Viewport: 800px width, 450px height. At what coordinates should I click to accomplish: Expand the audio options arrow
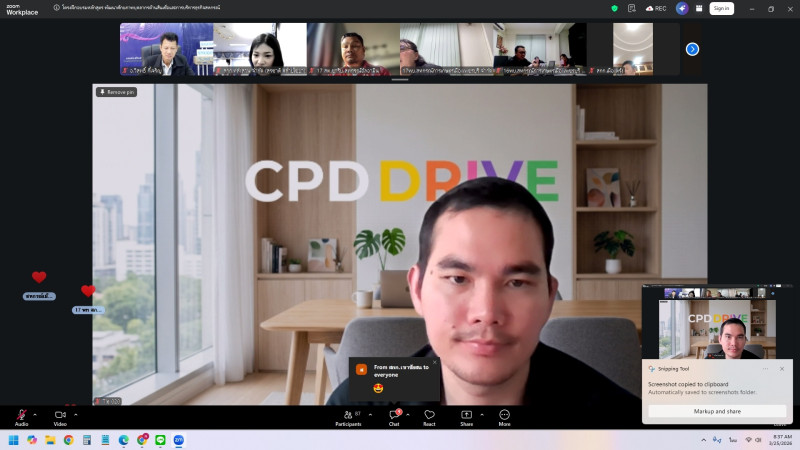coord(35,414)
